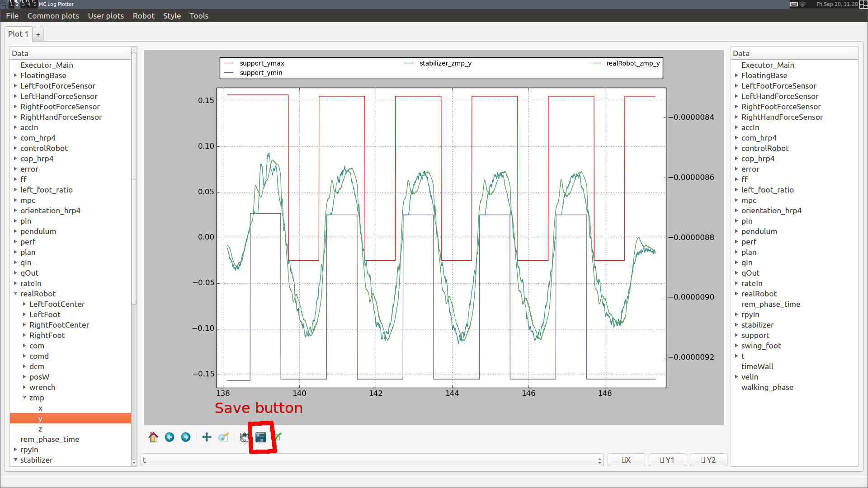Click the t input field at bottom
This screenshot has width=868, height=488.
pos(372,460)
